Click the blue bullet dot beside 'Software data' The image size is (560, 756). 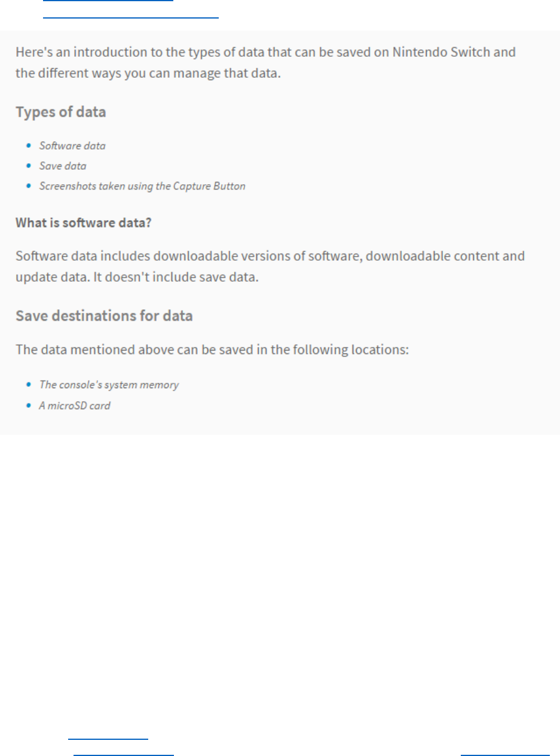point(29,145)
